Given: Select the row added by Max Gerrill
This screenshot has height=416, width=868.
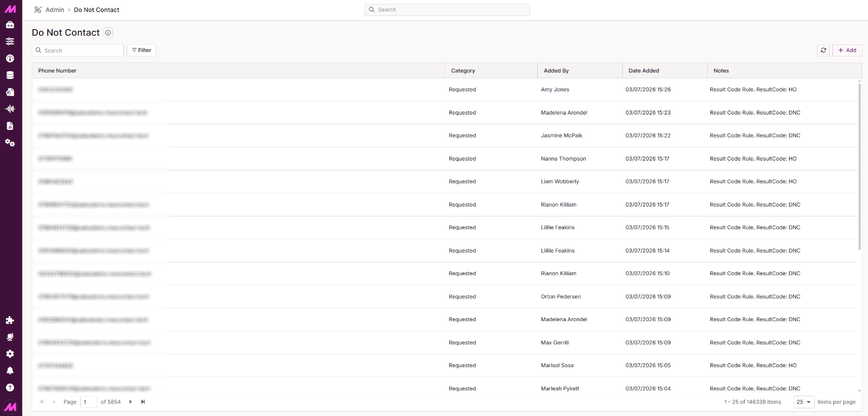Looking at the screenshot, I should point(444,343).
